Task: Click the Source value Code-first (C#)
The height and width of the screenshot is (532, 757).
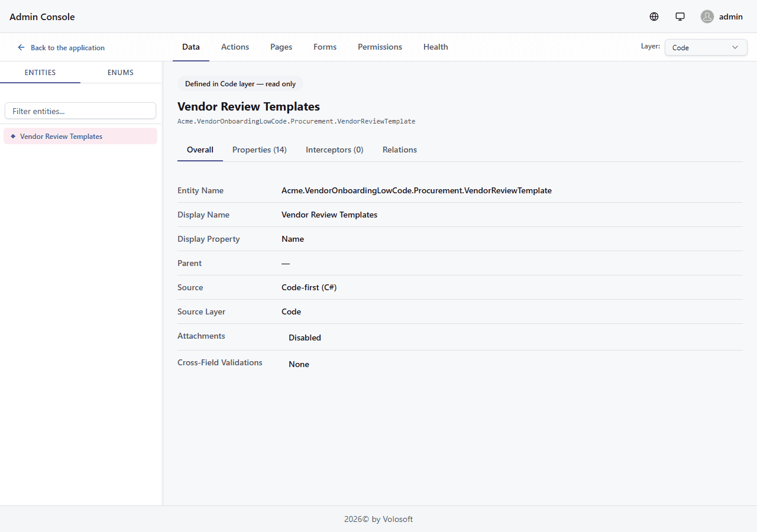Action: click(309, 287)
